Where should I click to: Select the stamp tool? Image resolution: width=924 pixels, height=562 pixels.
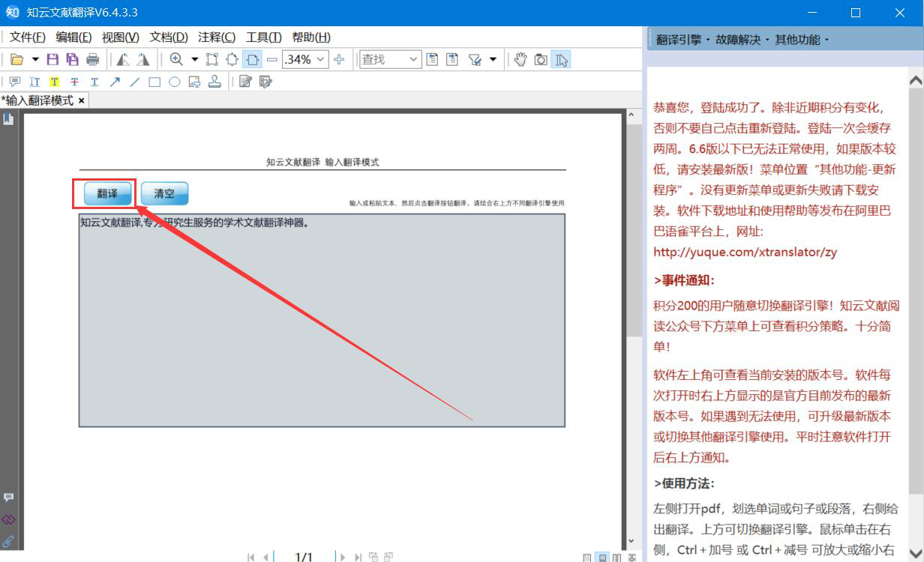(x=214, y=82)
